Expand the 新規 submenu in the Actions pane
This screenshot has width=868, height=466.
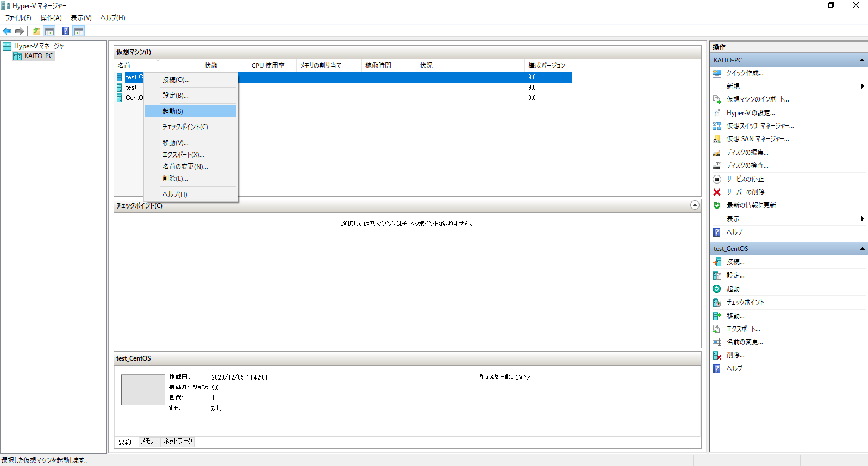coord(863,86)
